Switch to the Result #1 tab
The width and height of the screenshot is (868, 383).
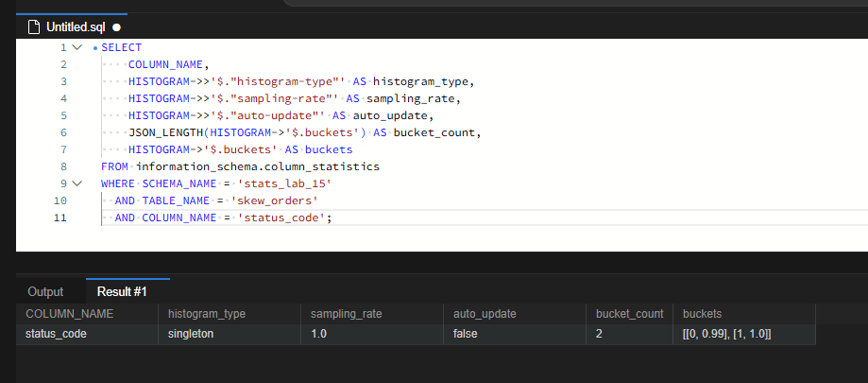point(122,291)
